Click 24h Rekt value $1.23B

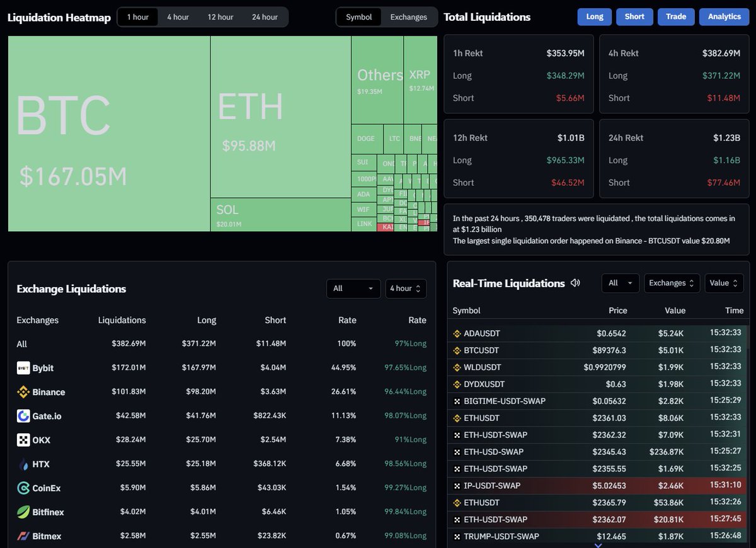727,138
